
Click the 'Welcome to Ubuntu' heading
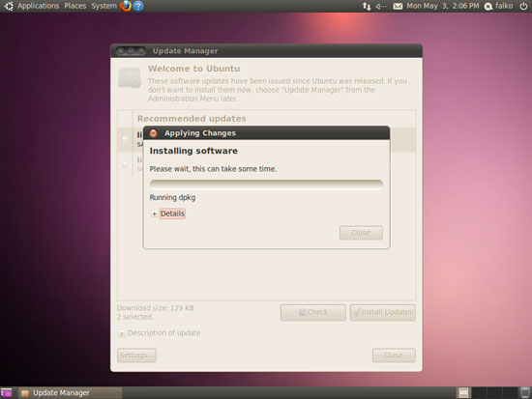click(194, 69)
